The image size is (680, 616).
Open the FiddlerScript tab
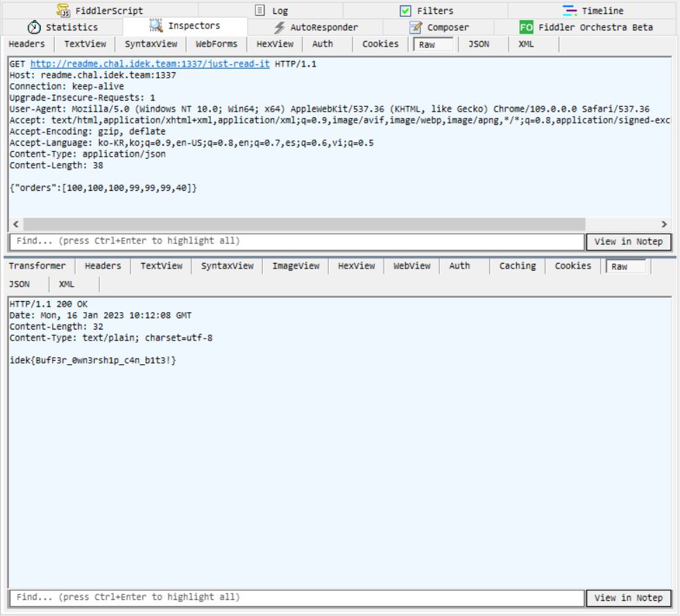[x=100, y=10]
